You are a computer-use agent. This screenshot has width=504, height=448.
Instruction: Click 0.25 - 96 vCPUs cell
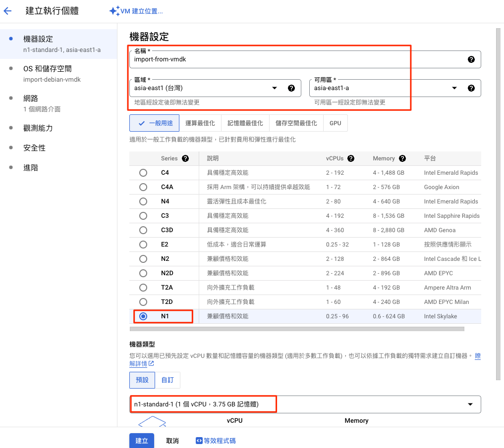[x=337, y=316]
